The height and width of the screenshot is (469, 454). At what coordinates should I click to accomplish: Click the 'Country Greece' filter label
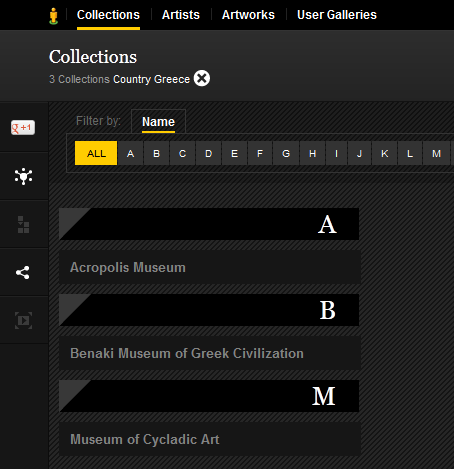point(151,79)
